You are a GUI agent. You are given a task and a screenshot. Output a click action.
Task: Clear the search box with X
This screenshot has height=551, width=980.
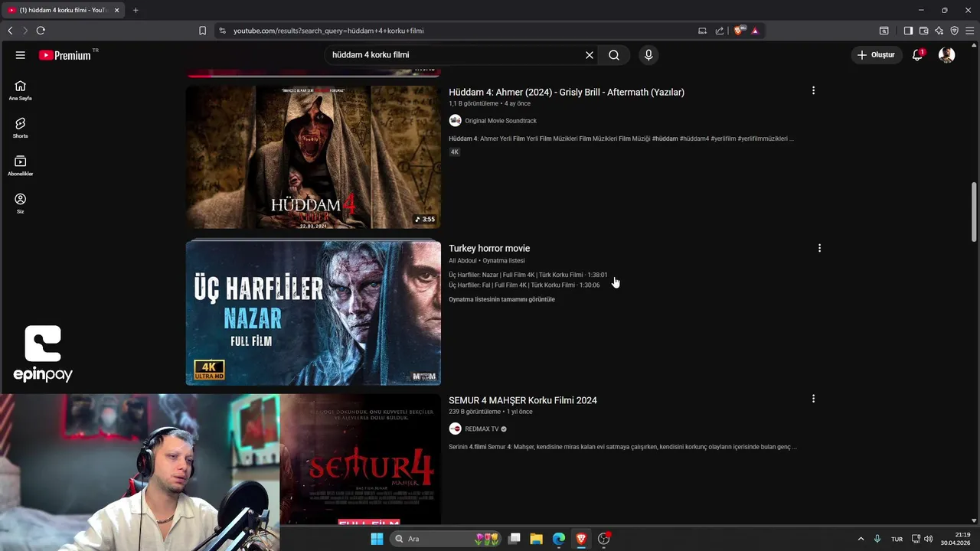pos(590,55)
